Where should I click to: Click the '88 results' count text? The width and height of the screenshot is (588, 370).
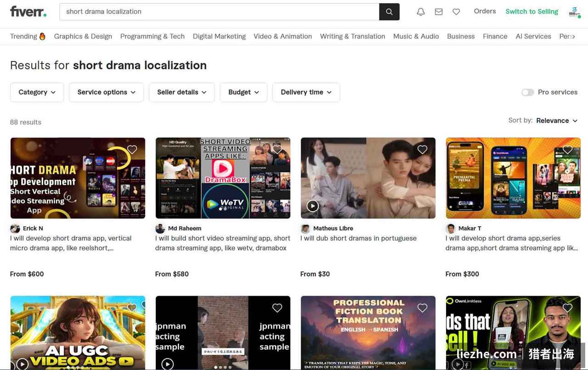tap(26, 122)
